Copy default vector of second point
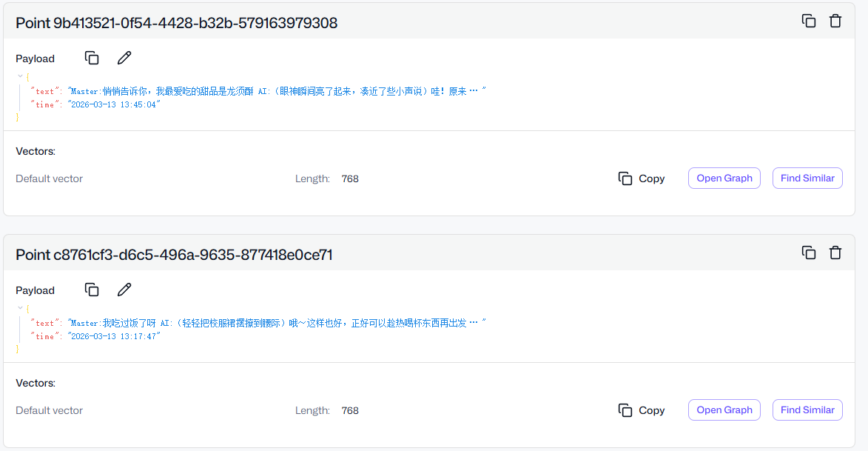 click(x=642, y=410)
